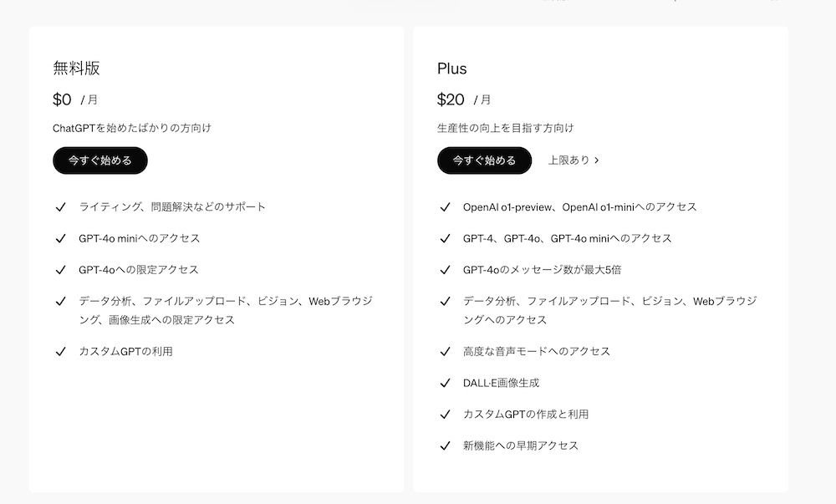836x504 pixels.
Task: Click checkmark beside GPT-4oへの限定アクセス
Action: click(60, 270)
